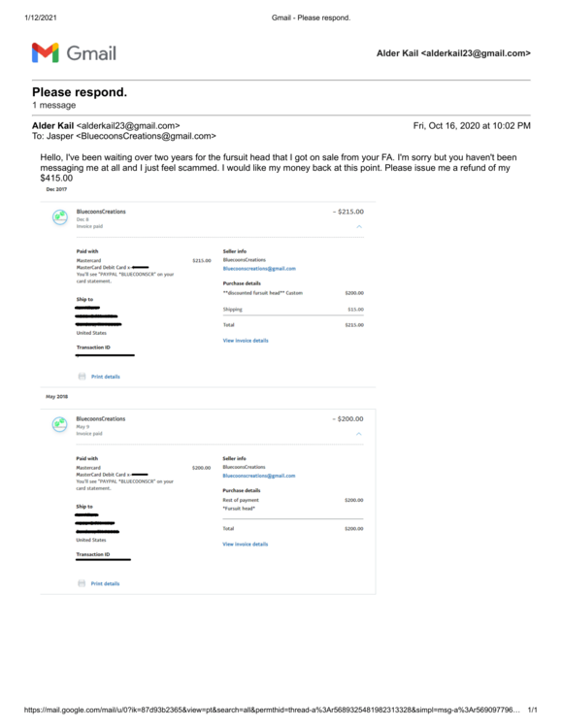562x728 pixels.
Task: Select the 'Please respond.' subject heading
Action: (80, 92)
